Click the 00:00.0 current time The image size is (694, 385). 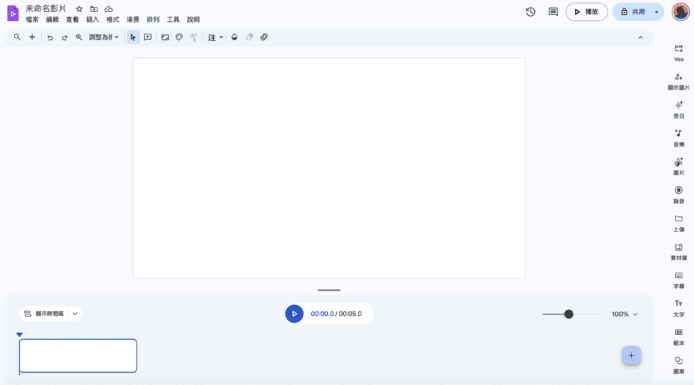point(322,314)
